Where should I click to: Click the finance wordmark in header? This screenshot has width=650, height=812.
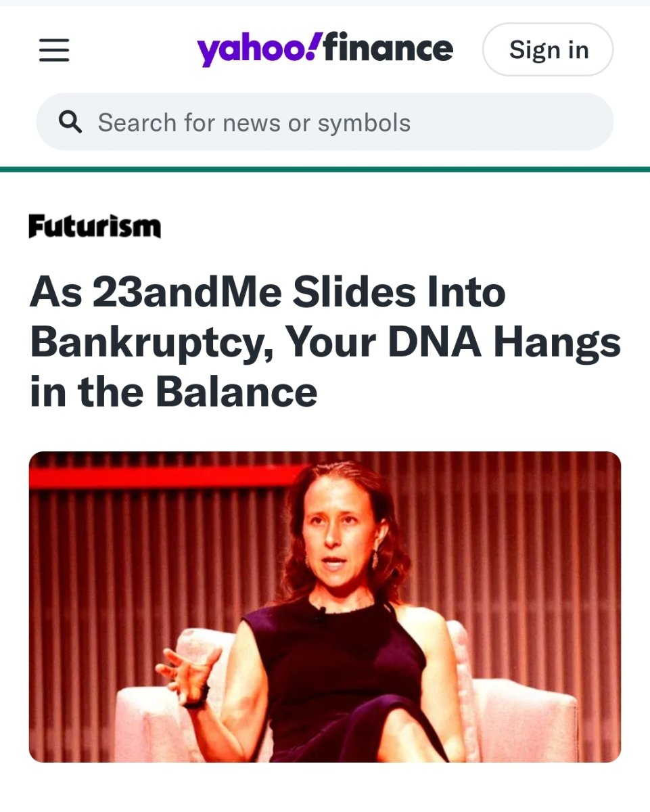point(388,48)
